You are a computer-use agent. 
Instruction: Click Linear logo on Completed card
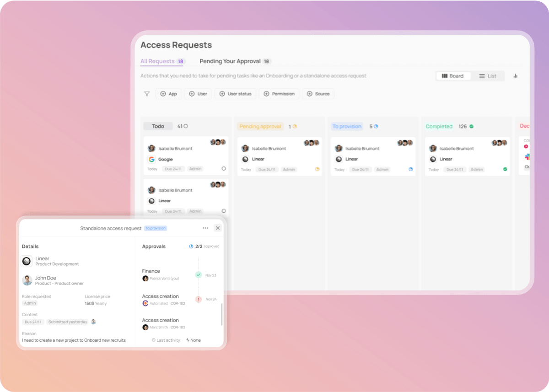point(433,159)
